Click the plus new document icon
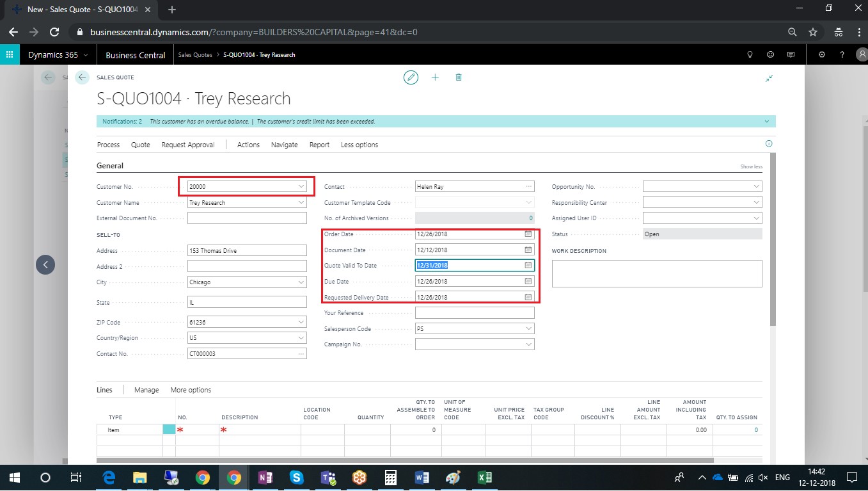 click(435, 77)
